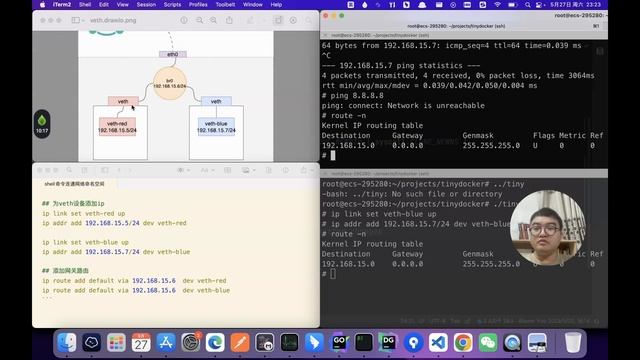The image size is (640, 360).
Task: Click the 192.168.15.5/24 address in notes
Action: pyautogui.click(x=112, y=223)
